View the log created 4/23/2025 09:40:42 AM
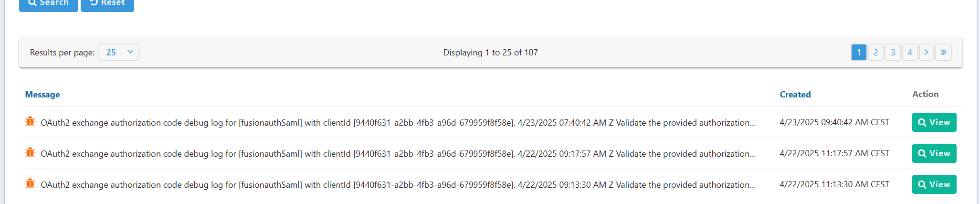The width and height of the screenshot is (980, 204). coord(934,122)
